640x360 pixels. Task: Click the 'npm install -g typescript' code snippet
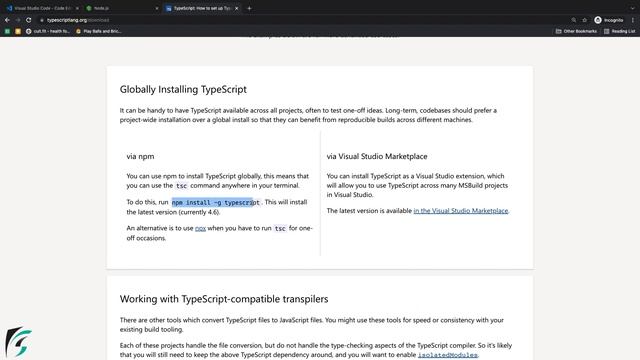(216, 202)
